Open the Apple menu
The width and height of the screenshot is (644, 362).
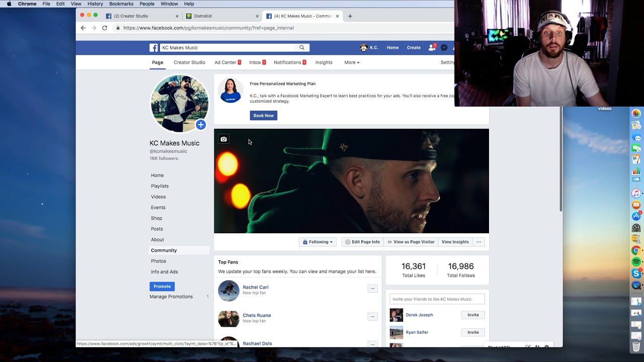pos(9,4)
